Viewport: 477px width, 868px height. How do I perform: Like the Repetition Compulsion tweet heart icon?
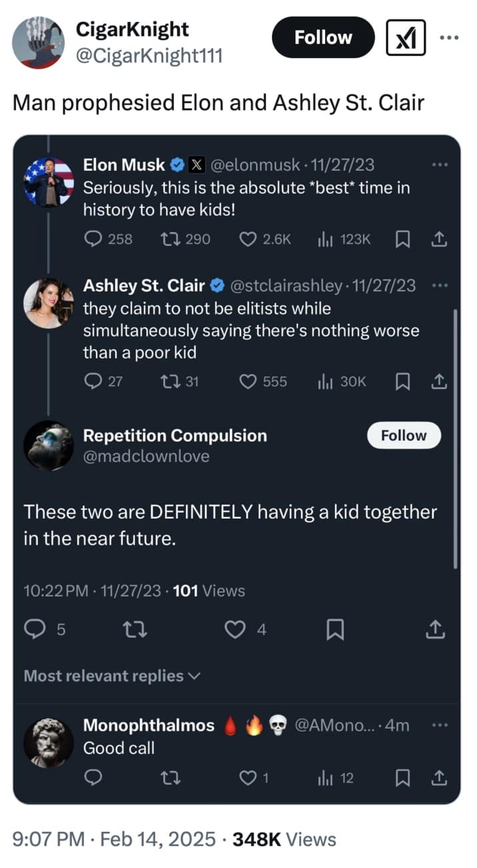237,629
